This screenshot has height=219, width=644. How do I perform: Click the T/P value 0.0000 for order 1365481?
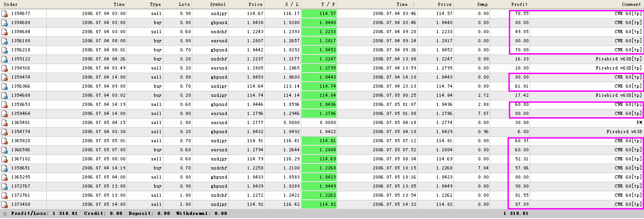(x=327, y=123)
